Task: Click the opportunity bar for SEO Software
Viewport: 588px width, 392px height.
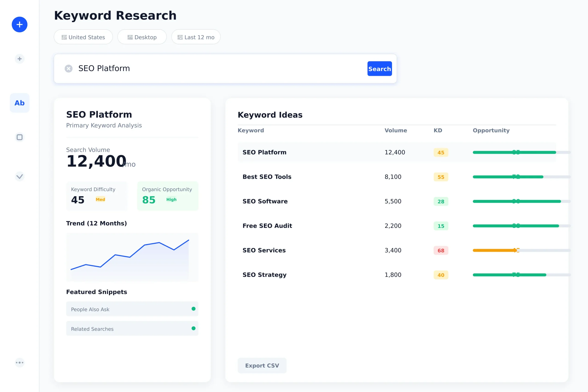Action: tap(521, 201)
